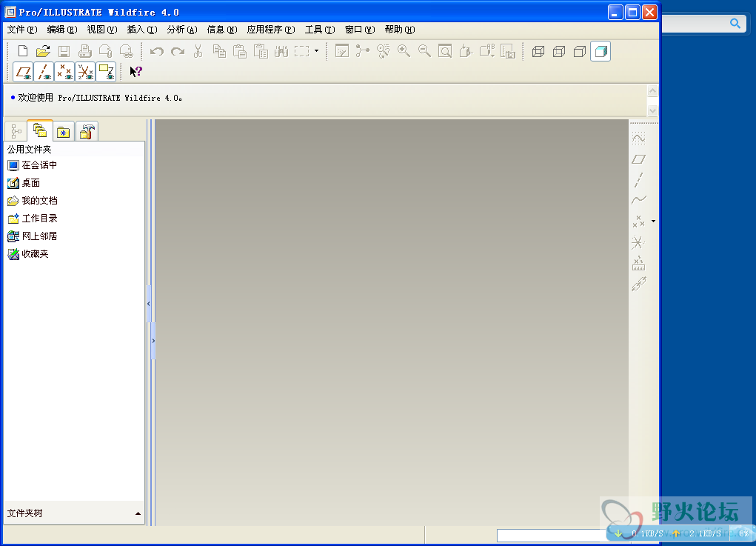This screenshot has height=546, width=756.
Task: Expand datum point tool flyout arrow
Action: 653,222
